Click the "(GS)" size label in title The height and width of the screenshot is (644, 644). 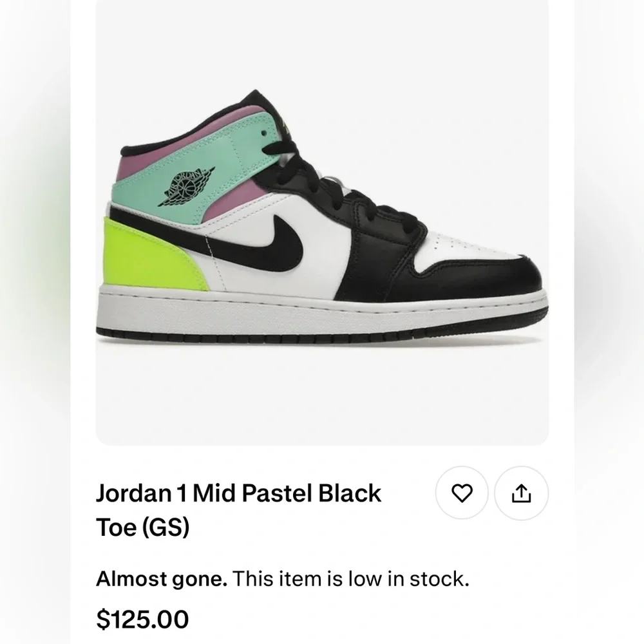[x=166, y=528]
